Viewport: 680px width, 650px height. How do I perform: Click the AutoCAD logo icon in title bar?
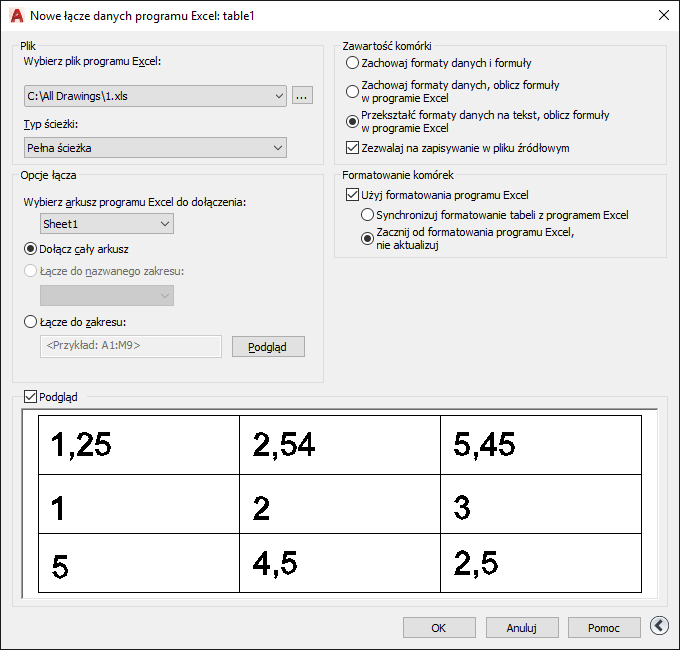coord(17,16)
